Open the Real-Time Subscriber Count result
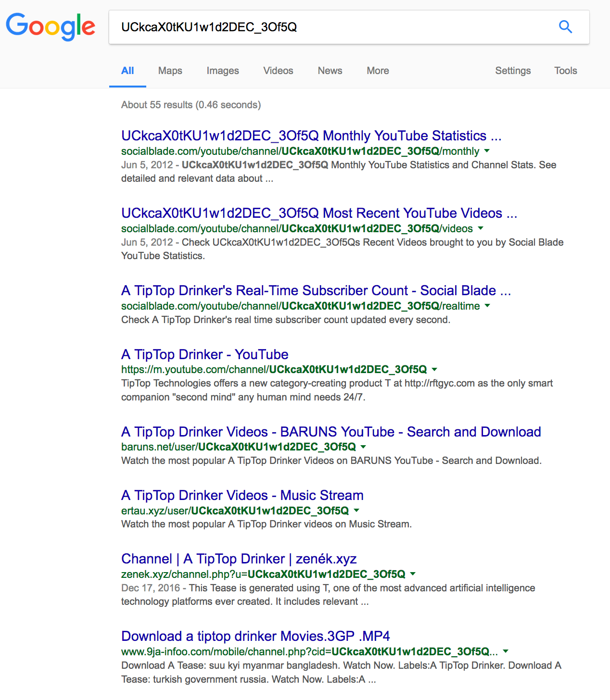 tap(316, 290)
